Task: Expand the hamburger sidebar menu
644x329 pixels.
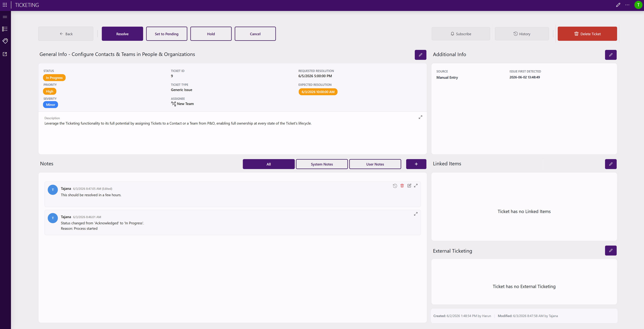Action: point(5,17)
